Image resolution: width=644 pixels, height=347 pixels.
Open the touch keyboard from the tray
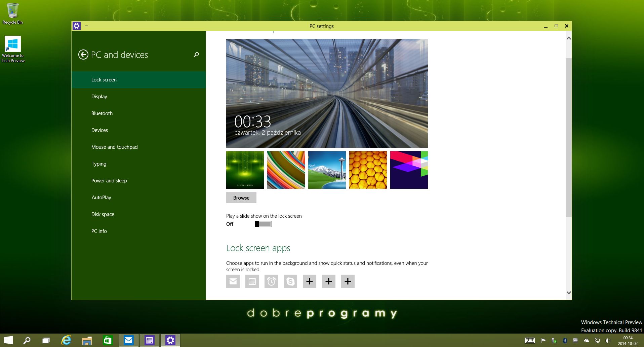pos(530,341)
